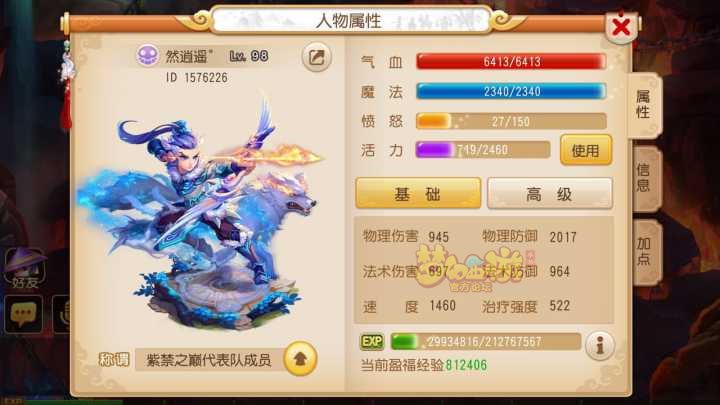Click the 紫禁之巅代表队成员 title field
The height and width of the screenshot is (405, 720).
(x=210, y=360)
